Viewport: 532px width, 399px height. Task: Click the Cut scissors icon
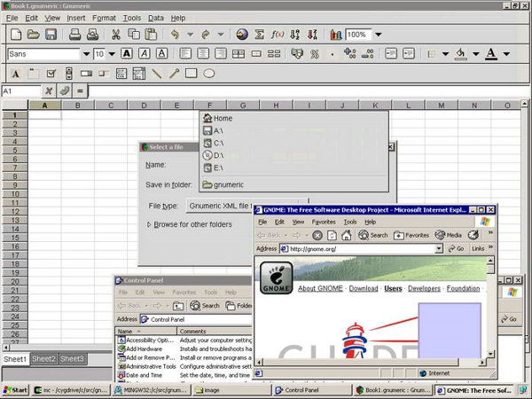pyautogui.click(x=115, y=35)
